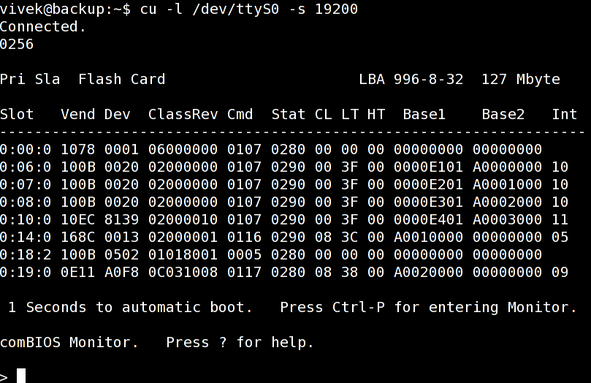
Task: Click latency timer value '38'
Action: pyautogui.click(x=350, y=272)
